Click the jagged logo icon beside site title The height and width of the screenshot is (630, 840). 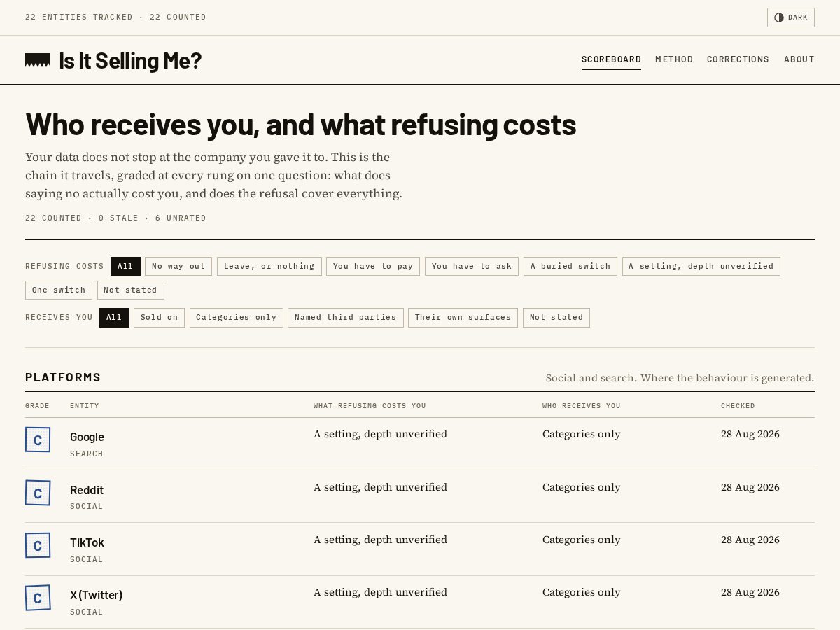point(38,60)
